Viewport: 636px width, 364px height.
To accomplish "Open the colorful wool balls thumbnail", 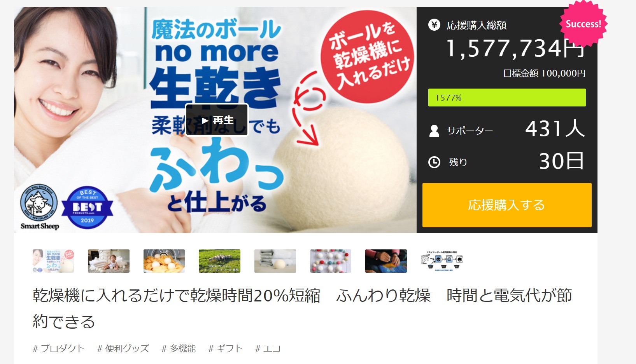I will click(331, 261).
